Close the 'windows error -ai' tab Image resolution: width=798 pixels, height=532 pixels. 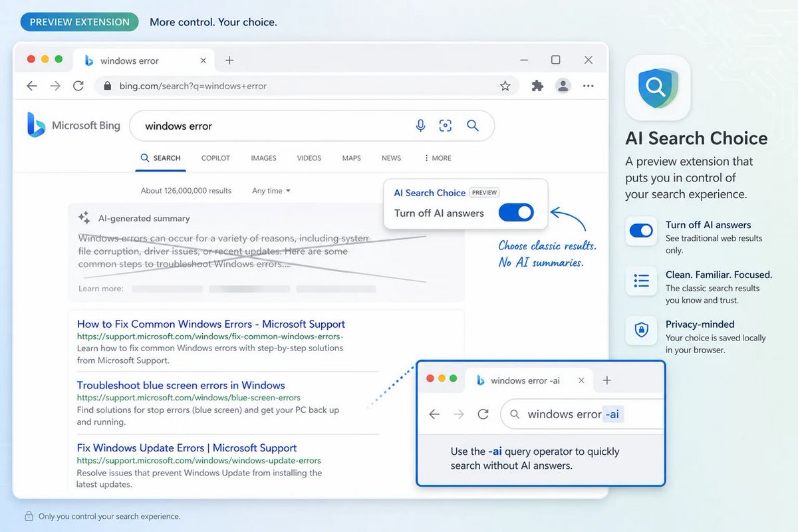click(581, 380)
